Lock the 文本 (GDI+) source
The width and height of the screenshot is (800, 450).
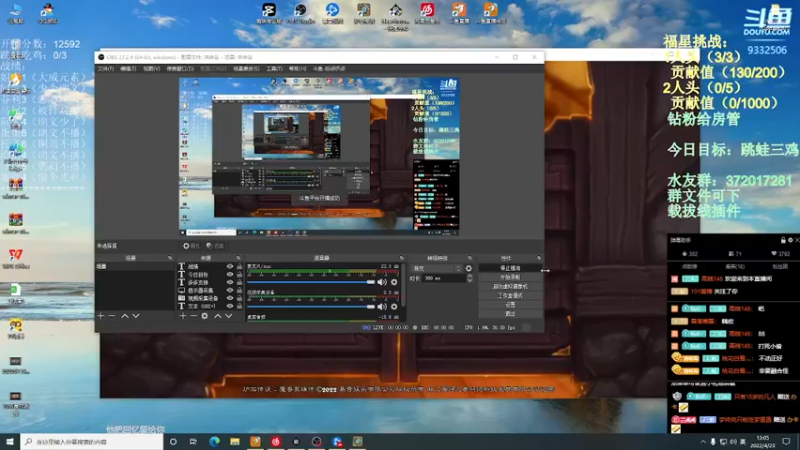coord(239,306)
